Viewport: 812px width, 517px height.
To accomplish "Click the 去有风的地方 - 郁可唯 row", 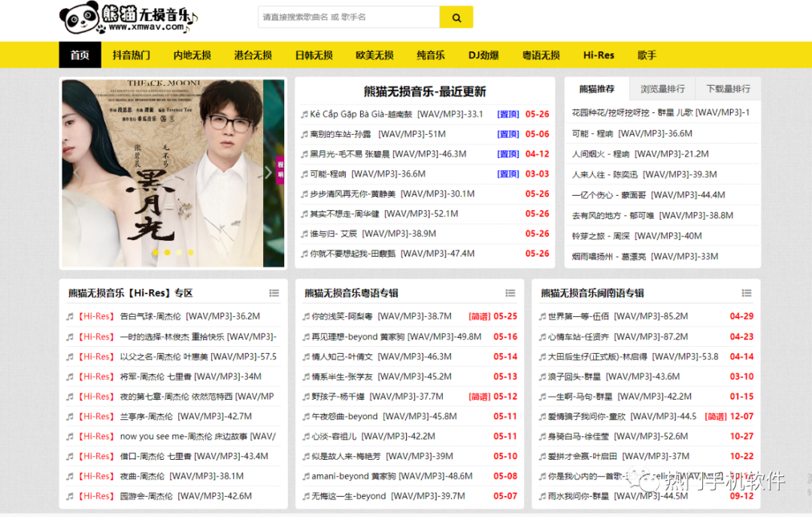I will [662, 215].
